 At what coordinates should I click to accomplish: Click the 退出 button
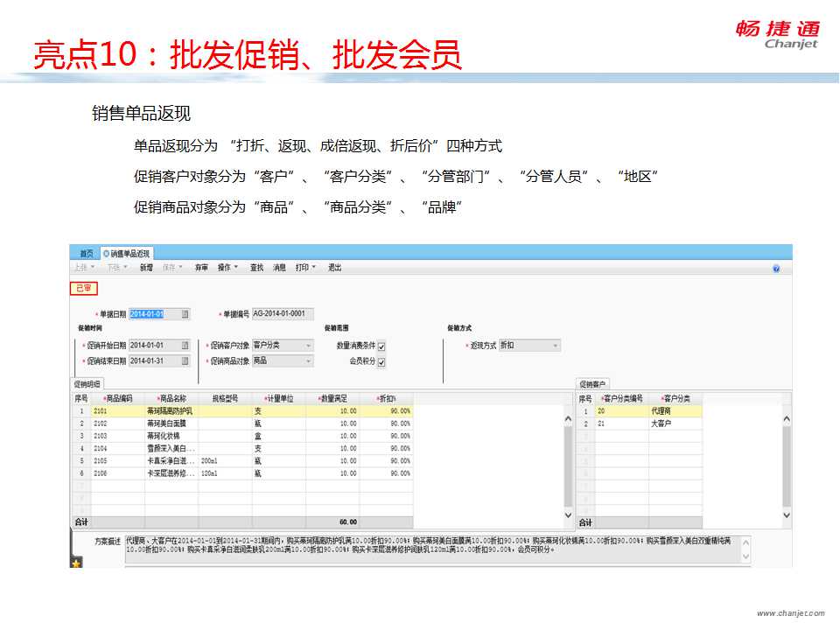[x=335, y=268]
